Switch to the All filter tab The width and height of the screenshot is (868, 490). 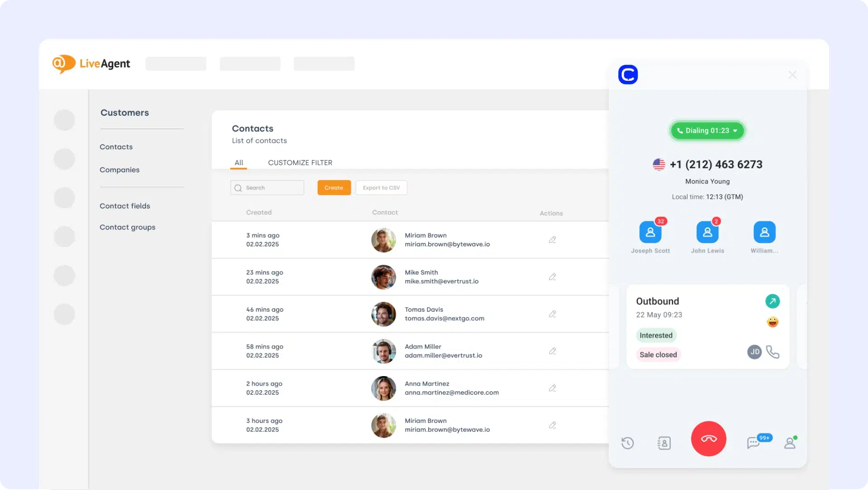(238, 162)
